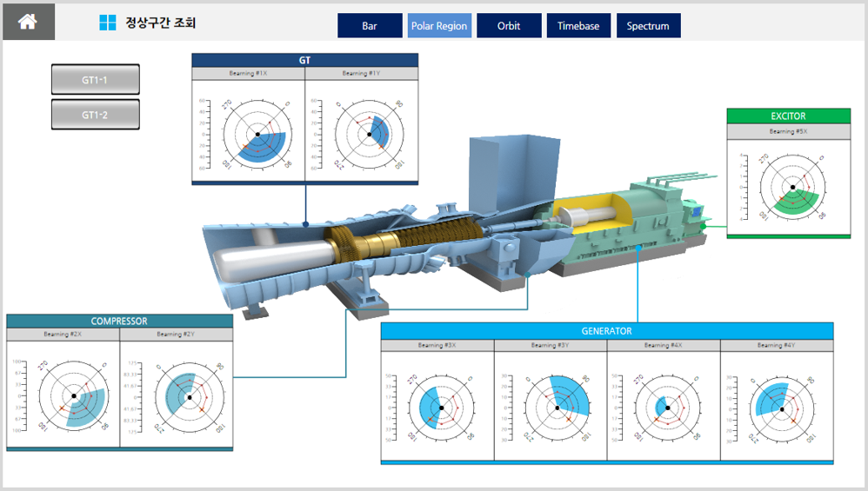Click the Generator Bearing #3X polar chart
Image resolution: width=868 pixels, height=491 pixels.
click(441, 408)
